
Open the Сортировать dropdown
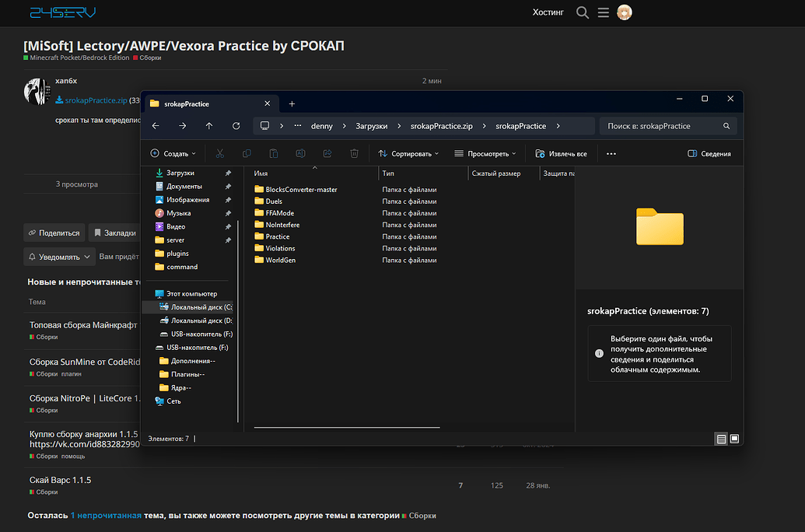coord(408,154)
